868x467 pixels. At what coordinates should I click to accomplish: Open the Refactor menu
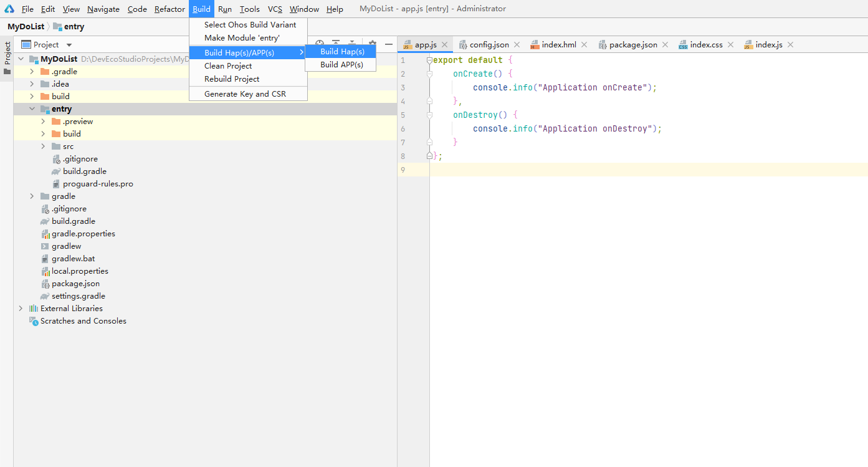coord(169,9)
